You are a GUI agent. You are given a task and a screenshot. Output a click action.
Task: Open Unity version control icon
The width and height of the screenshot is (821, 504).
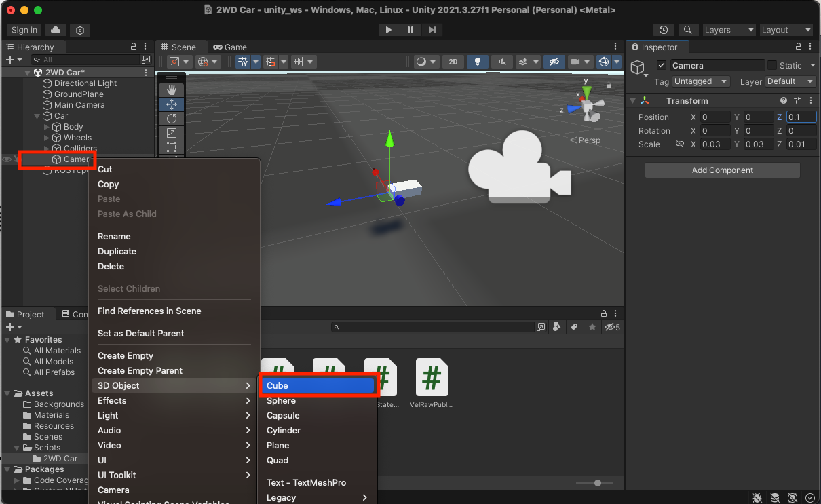(x=80, y=30)
